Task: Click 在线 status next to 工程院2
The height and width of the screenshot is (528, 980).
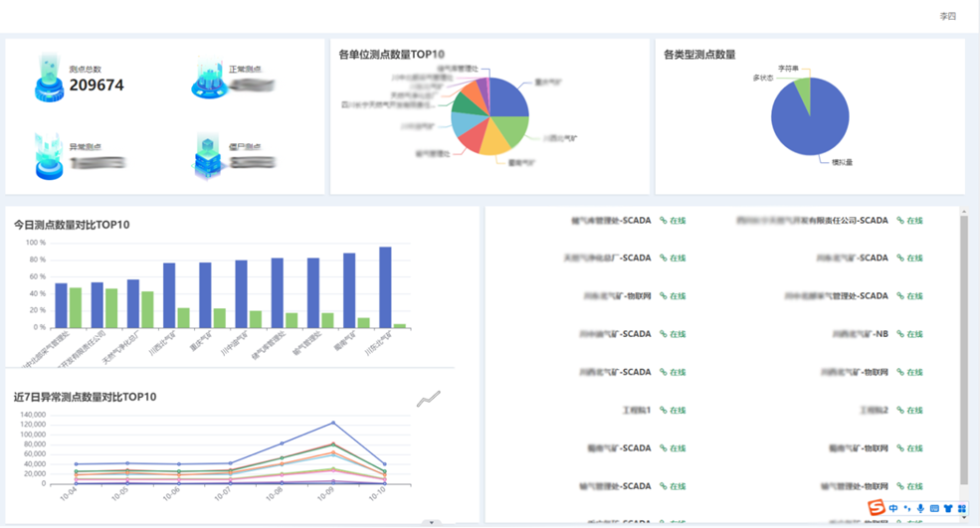Action: pyautogui.click(x=910, y=411)
